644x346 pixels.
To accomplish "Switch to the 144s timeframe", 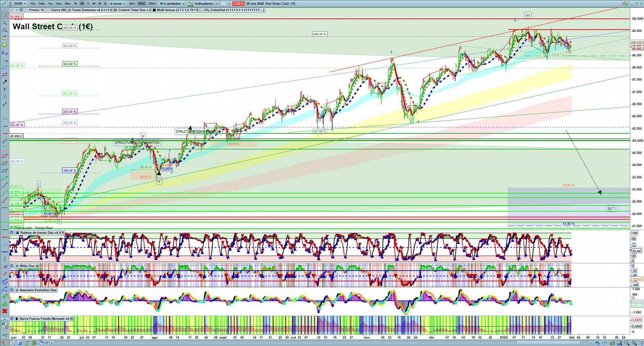I will coord(42,4).
